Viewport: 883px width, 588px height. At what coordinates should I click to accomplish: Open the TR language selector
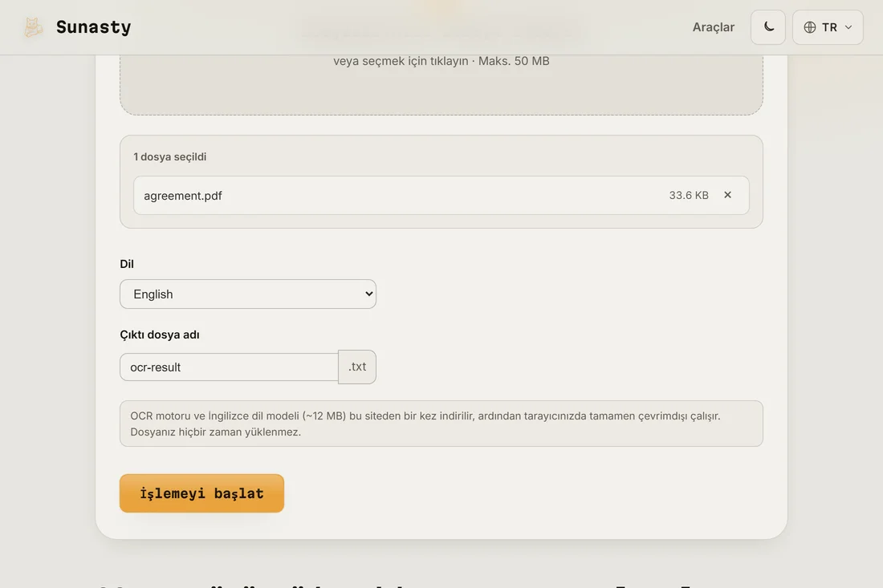pyautogui.click(x=828, y=27)
